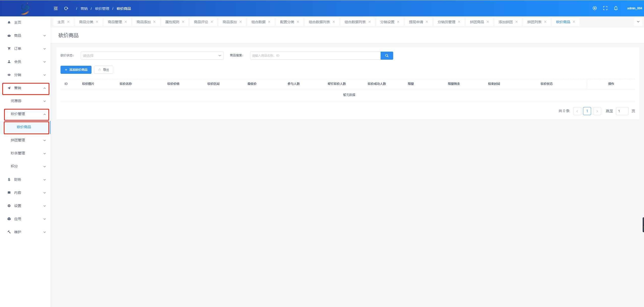Expand the 订单 sidebar menu
The height and width of the screenshot is (307, 644).
pyautogui.click(x=25, y=49)
